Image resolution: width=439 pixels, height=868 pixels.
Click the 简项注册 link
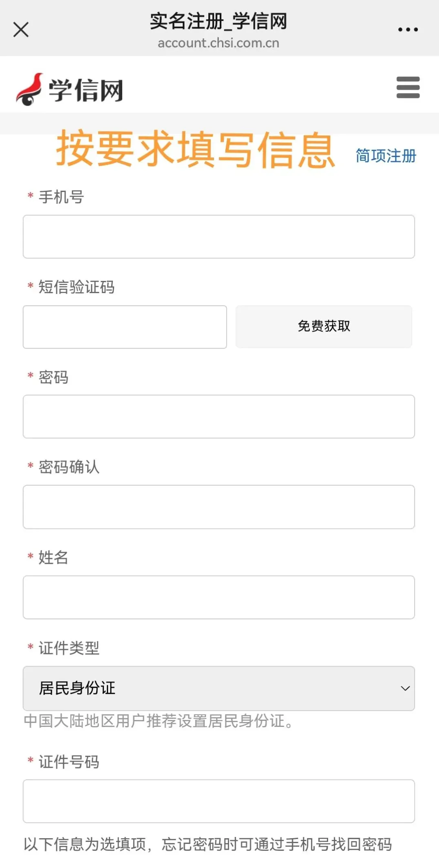coord(386,156)
